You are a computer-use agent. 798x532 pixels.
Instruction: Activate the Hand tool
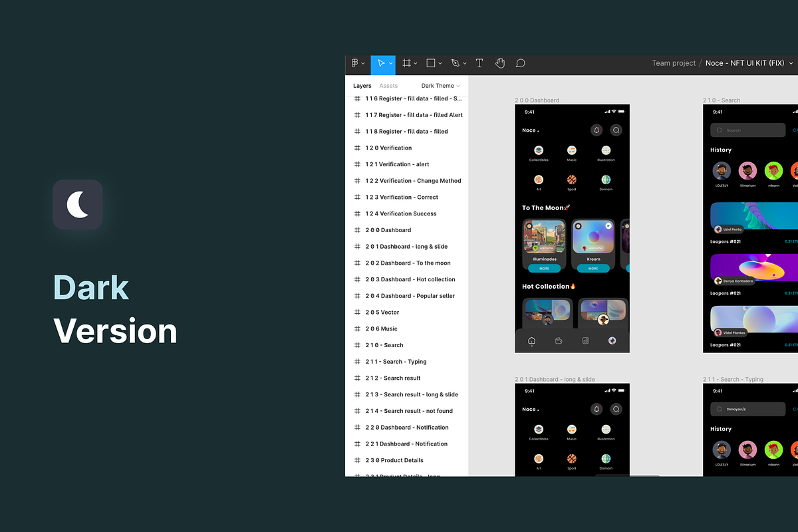pos(500,63)
